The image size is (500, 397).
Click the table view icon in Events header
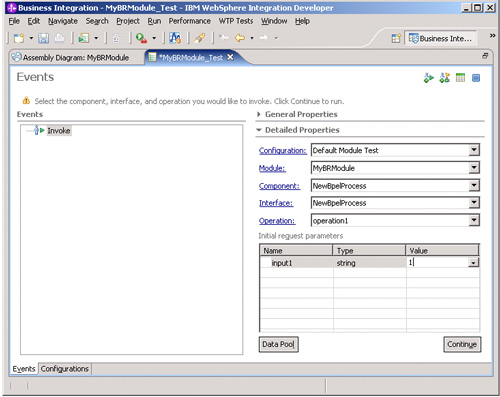click(460, 78)
